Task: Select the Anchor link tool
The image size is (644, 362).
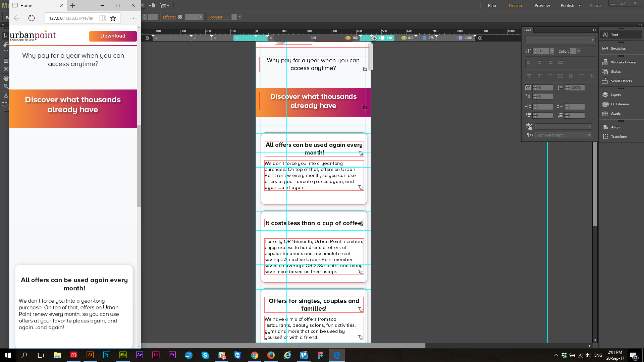Action: coord(6,96)
